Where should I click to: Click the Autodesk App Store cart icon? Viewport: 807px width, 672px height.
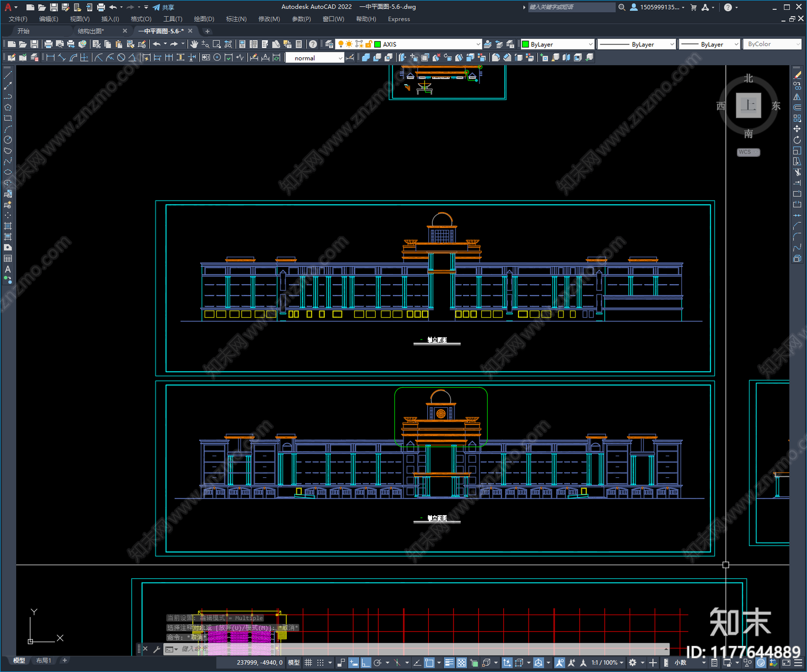click(x=694, y=7)
